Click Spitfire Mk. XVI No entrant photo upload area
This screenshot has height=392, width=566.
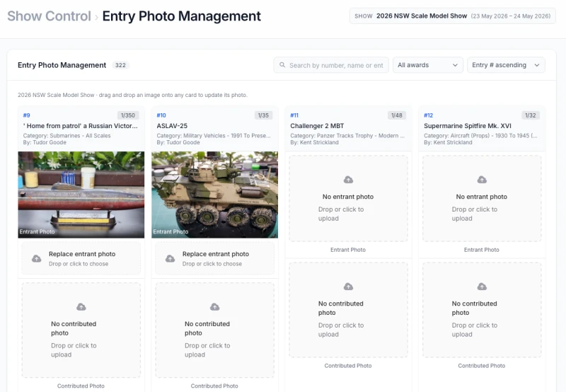(482, 199)
